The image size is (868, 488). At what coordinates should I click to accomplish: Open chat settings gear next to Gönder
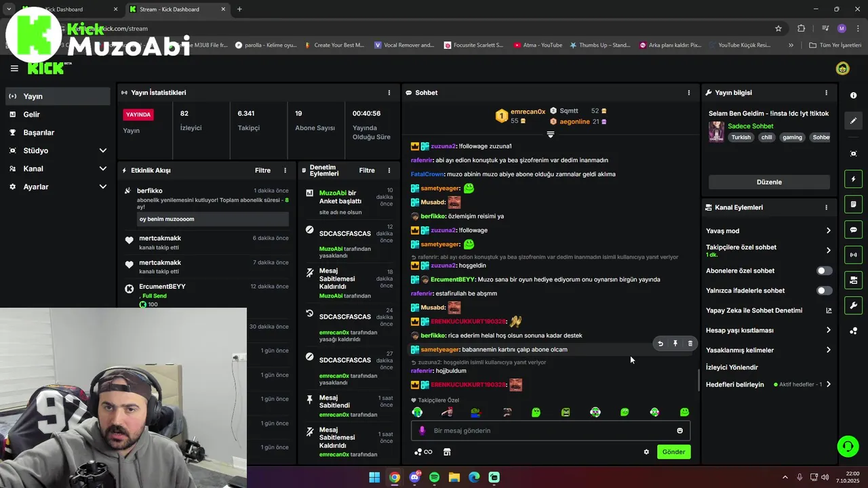646,452
